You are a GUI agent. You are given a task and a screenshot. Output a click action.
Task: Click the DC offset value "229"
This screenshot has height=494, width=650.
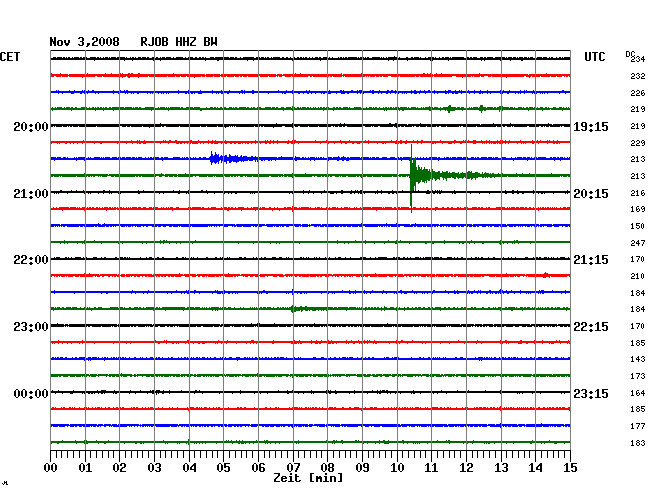click(638, 143)
